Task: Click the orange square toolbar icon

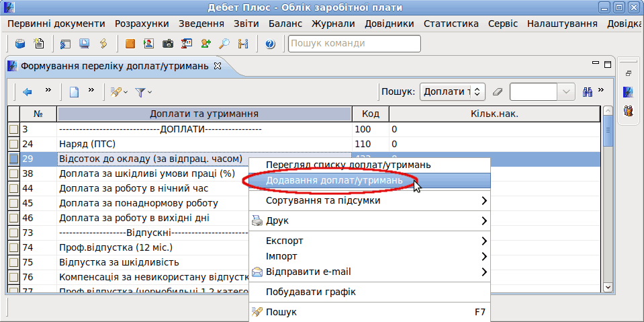Action: [130, 44]
